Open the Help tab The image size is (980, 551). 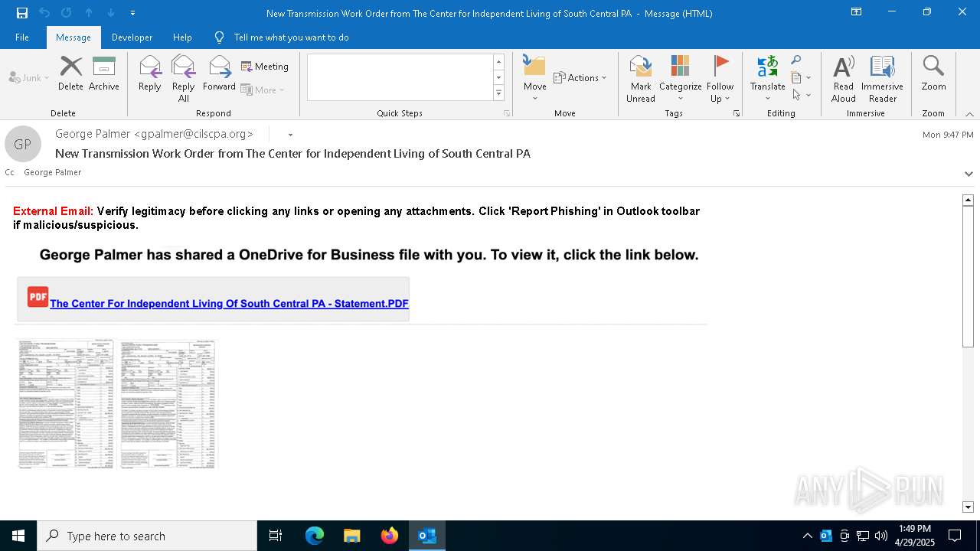click(x=182, y=37)
